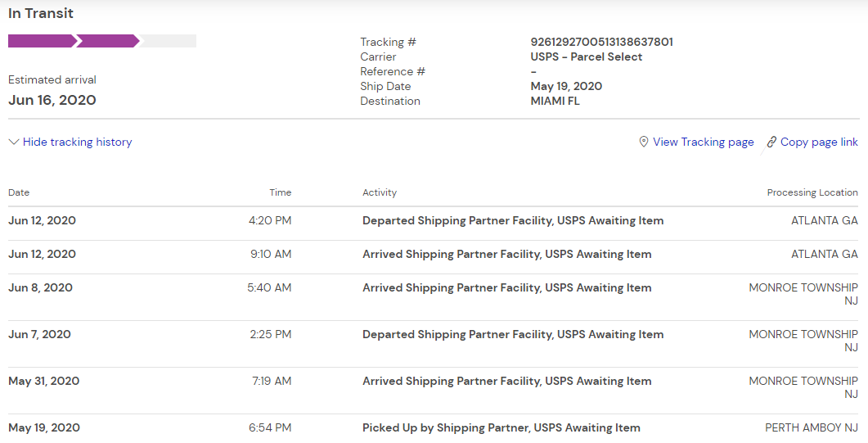The height and width of the screenshot is (443, 868).
Task: Open the View Tracking page link
Action: click(703, 142)
